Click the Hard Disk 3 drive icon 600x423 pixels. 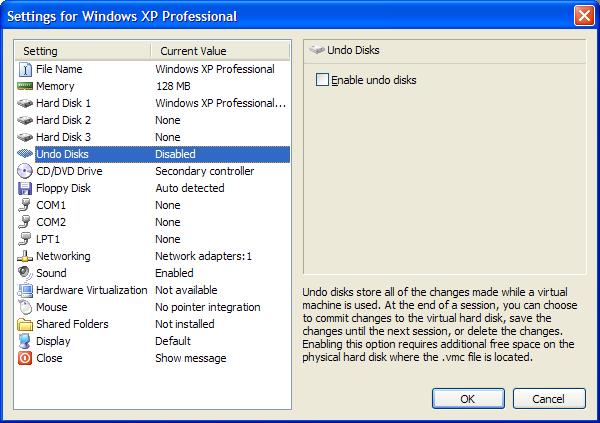tap(25, 137)
